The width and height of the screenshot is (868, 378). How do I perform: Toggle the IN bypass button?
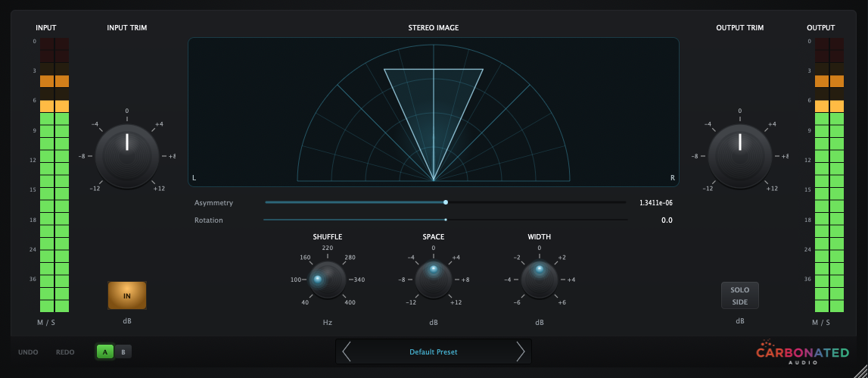127,295
